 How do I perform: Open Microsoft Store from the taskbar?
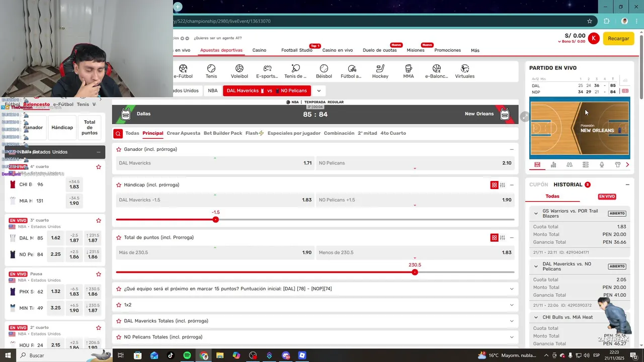[138, 355]
